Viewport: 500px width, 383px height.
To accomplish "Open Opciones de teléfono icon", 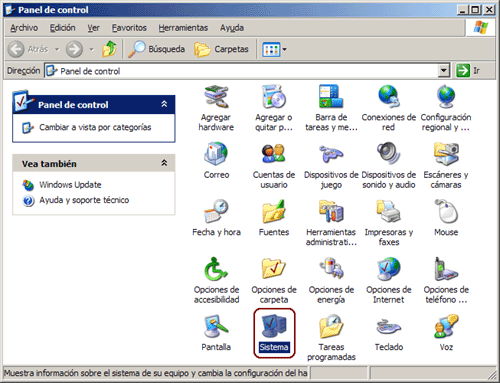I will click(446, 269).
